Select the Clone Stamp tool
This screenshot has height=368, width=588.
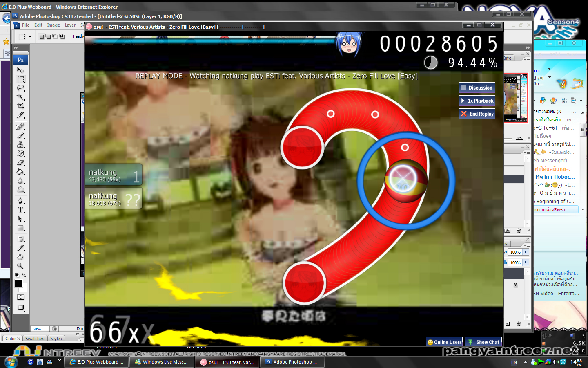coord(20,144)
